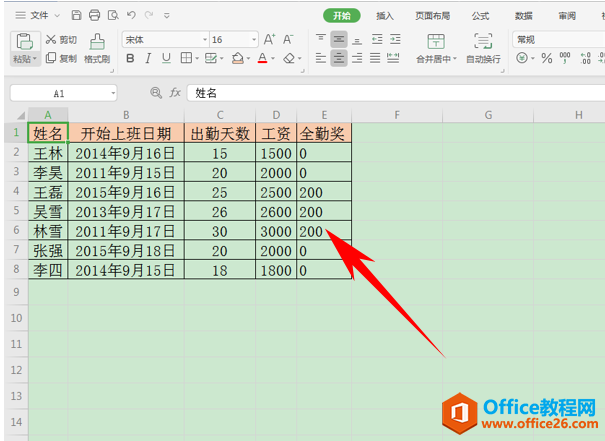Undo the last action
This screenshot has width=605, height=441.
(131, 15)
